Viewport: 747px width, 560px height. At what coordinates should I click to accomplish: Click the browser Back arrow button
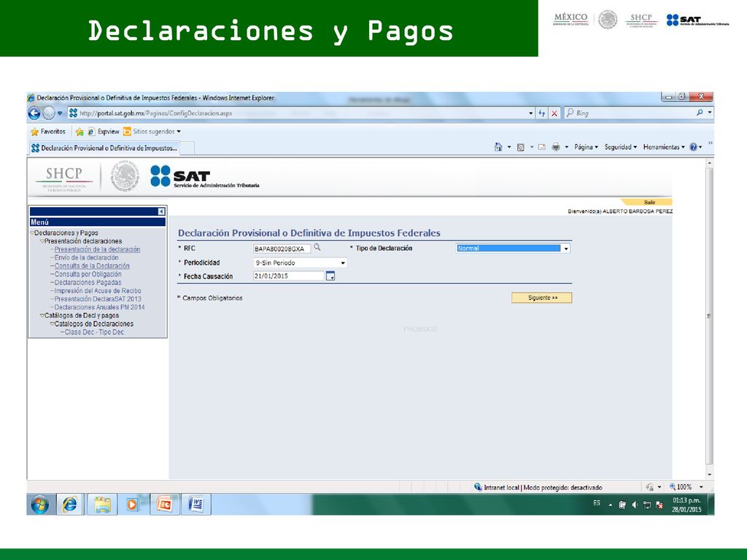tap(34, 113)
